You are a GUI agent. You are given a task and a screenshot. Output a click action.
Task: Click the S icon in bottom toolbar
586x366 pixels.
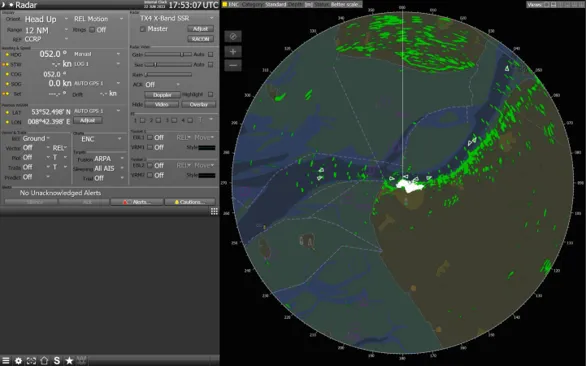point(57,361)
